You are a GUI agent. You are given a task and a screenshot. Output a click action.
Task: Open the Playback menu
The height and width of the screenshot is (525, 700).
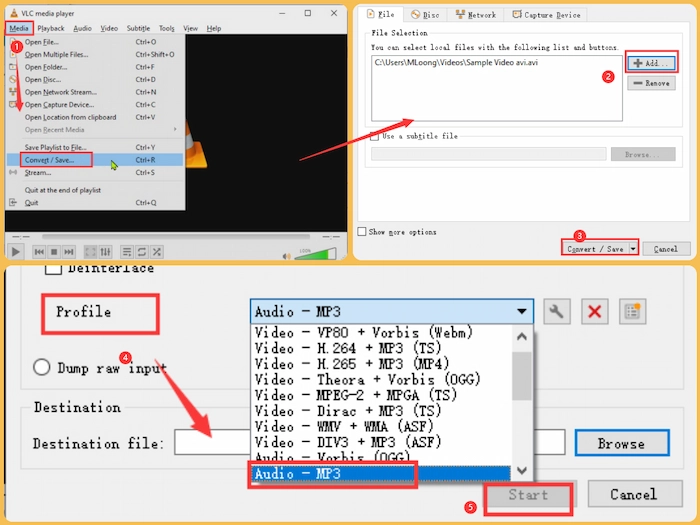tap(51, 28)
